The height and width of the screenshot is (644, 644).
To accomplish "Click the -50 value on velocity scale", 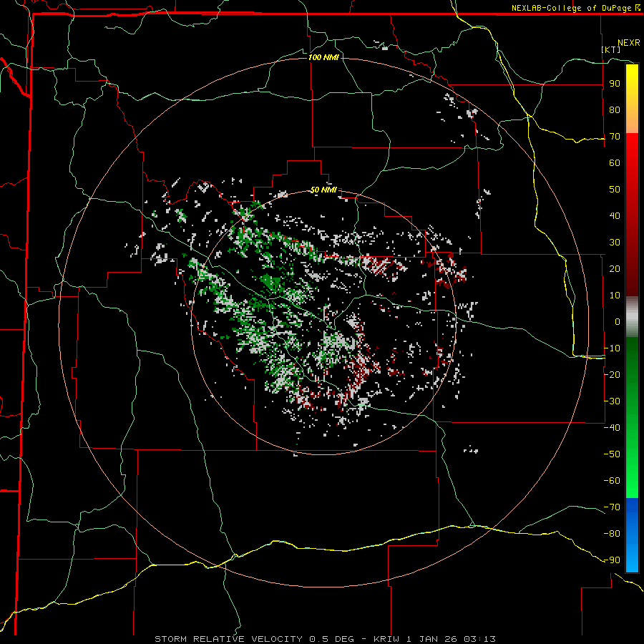I will [x=612, y=454].
